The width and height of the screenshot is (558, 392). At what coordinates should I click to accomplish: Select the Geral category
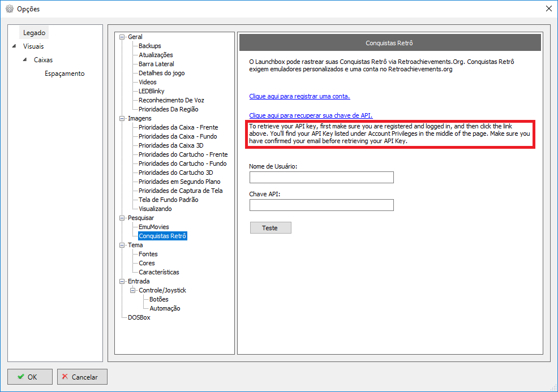tap(135, 37)
